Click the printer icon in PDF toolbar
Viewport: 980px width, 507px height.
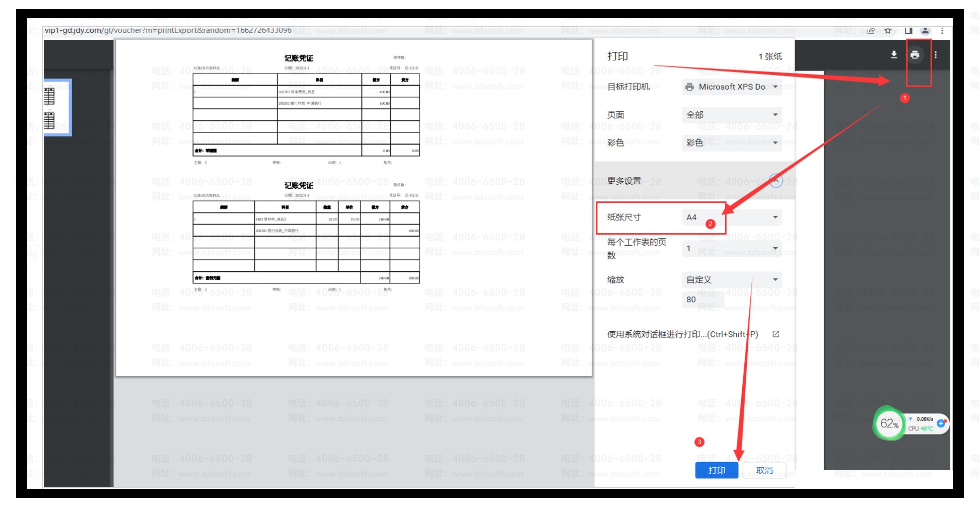coord(915,55)
